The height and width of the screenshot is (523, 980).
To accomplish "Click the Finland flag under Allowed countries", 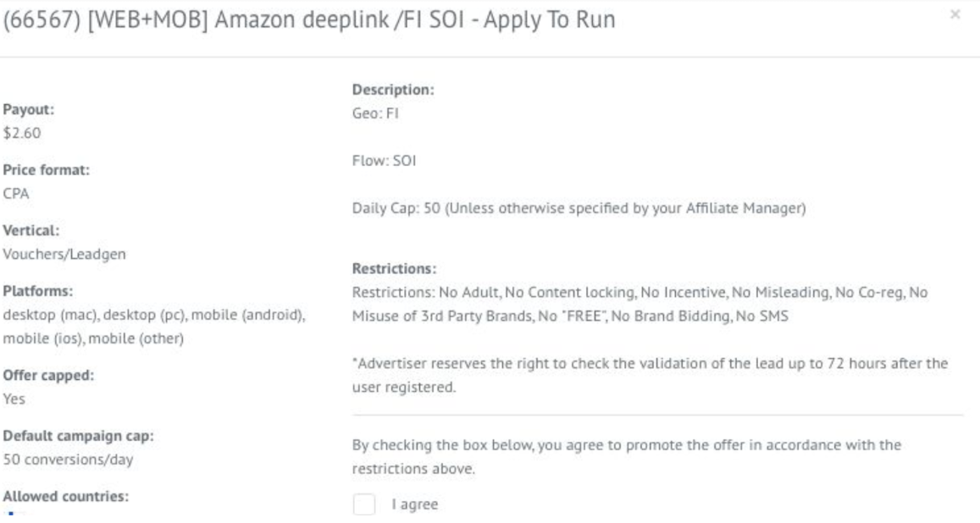I will [11, 515].
